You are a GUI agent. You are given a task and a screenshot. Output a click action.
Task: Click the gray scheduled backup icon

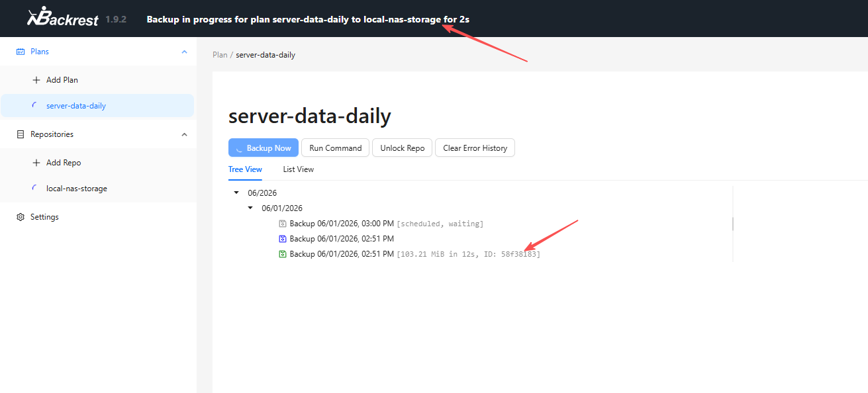coord(283,224)
